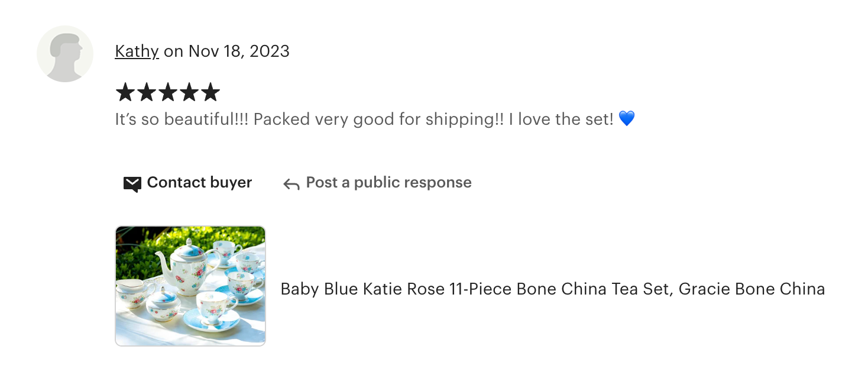Open the Kathy buyer profile link
Image resolution: width=868 pixels, height=388 pixels.
tap(137, 51)
